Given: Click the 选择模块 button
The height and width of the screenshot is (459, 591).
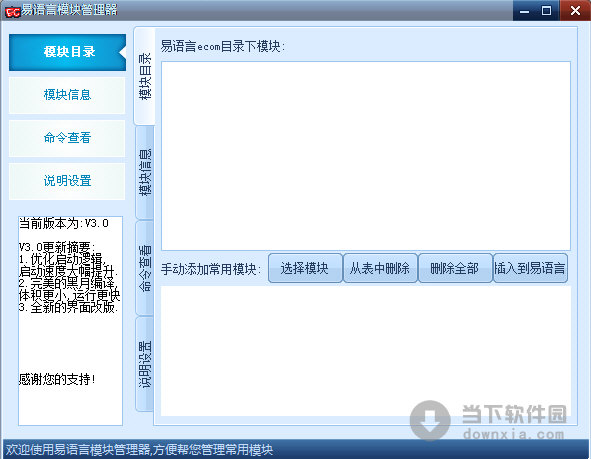Looking at the screenshot, I should point(305,268).
